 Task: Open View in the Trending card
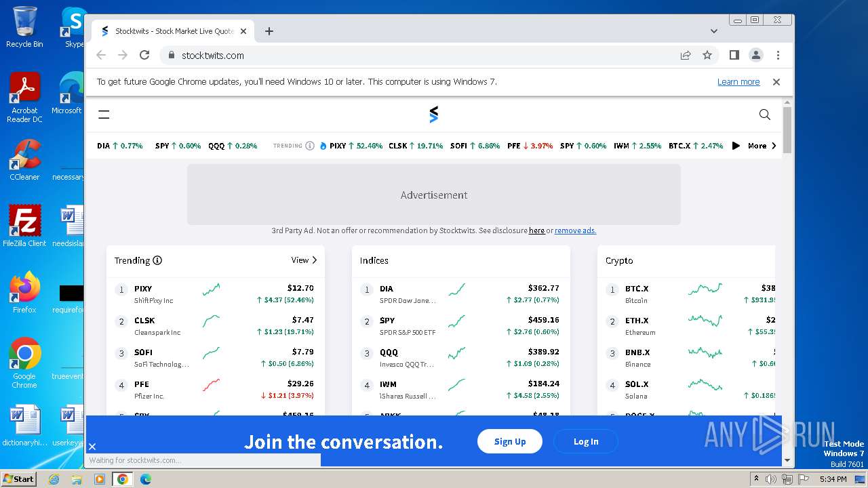click(304, 260)
